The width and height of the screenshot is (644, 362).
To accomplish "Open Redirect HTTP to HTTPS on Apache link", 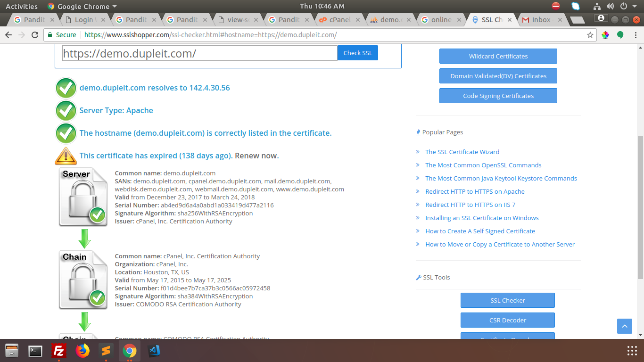I will (x=475, y=191).
